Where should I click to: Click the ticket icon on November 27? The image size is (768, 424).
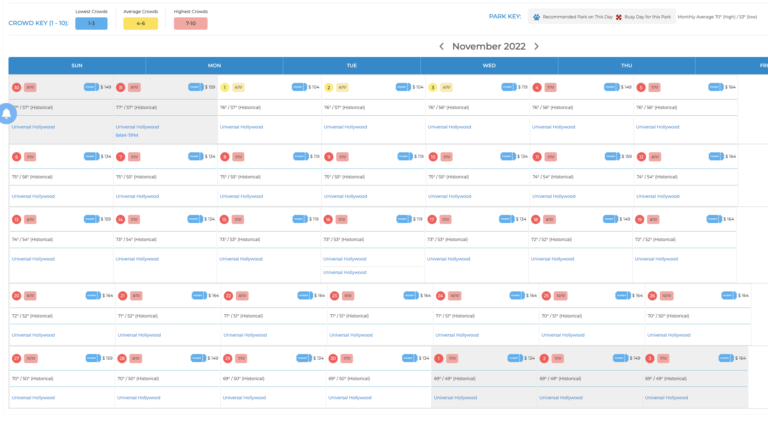pos(93,358)
